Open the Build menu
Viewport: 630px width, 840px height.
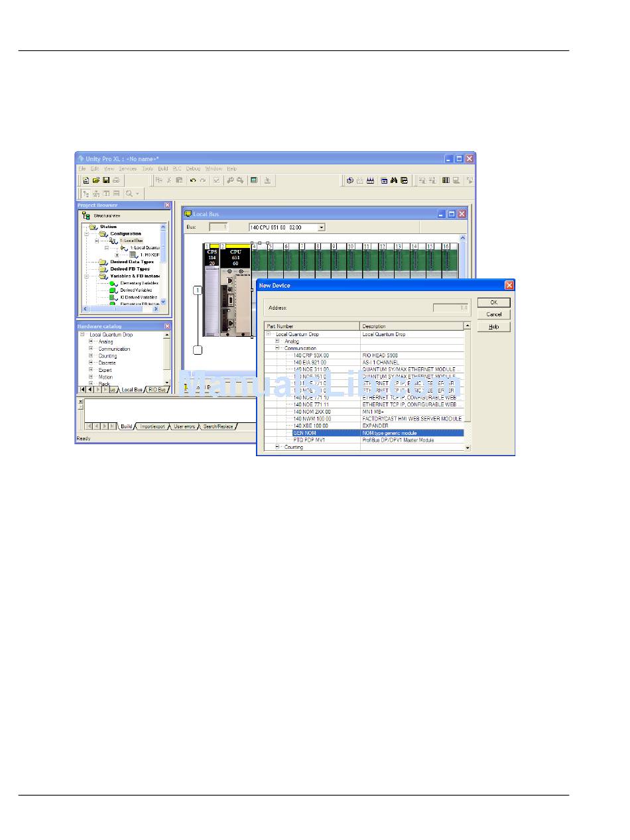(x=163, y=169)
